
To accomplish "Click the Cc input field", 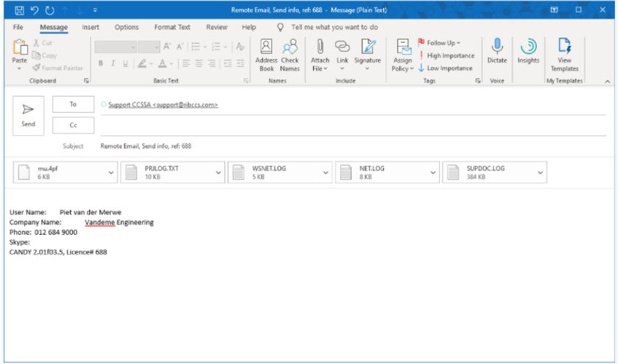I will [x=353, y=126].
